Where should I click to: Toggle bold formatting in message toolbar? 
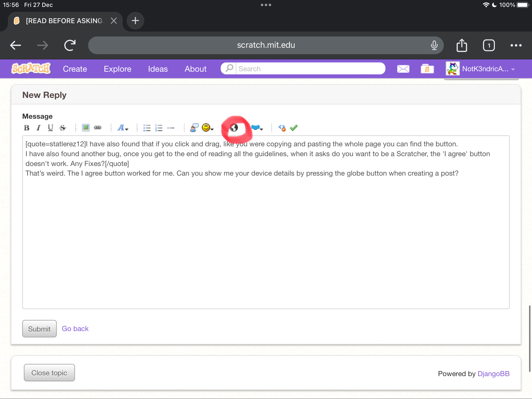tap(27, 128)
